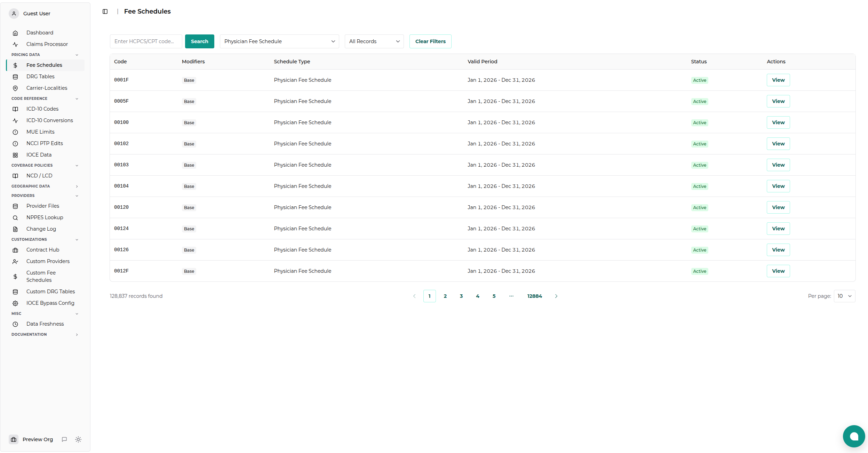Image resolution: width=868 pixels, height=453 pixels.
Task: Collapse the Code Reference section
Action: click(x=77, y=99)
